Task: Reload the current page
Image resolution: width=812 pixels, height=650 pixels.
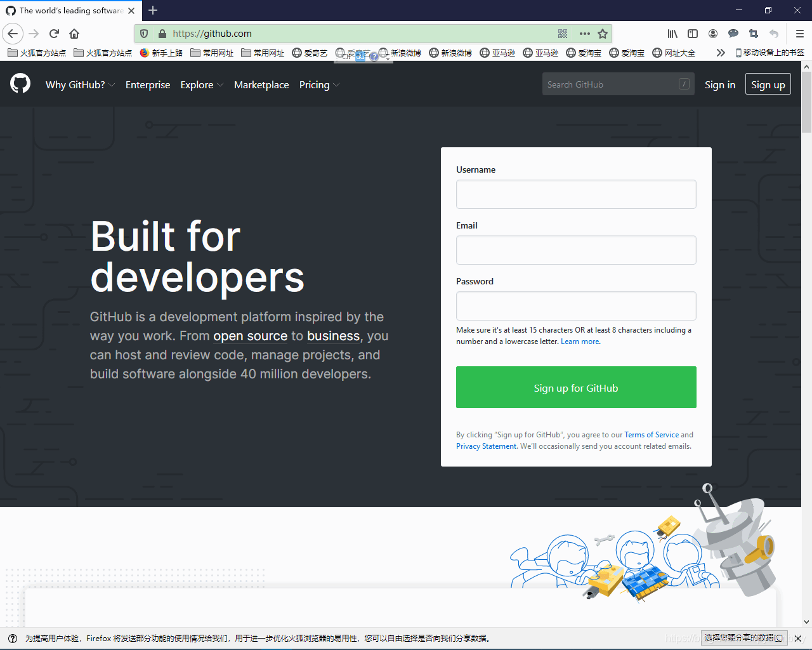Action: tap(54, 34)
